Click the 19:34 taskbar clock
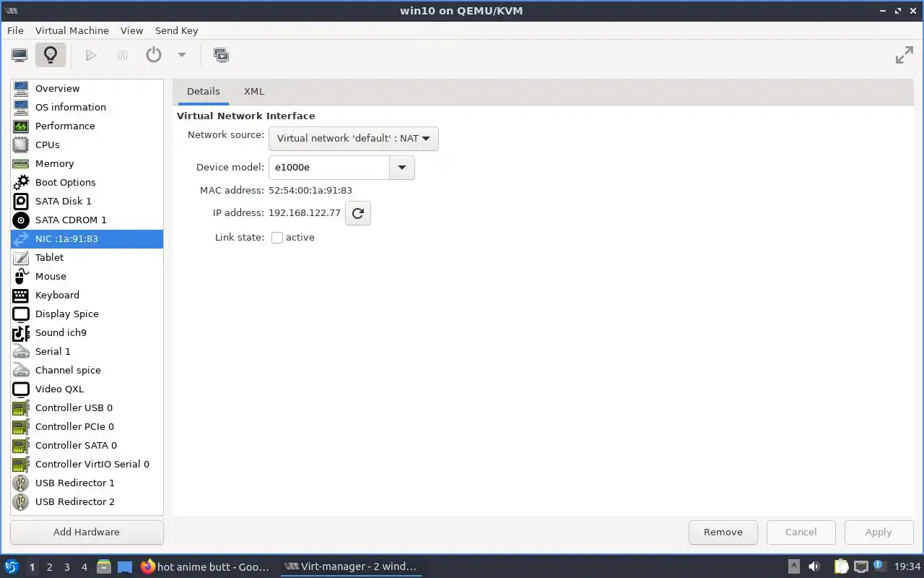924x578 pixels. pos(907,567)
